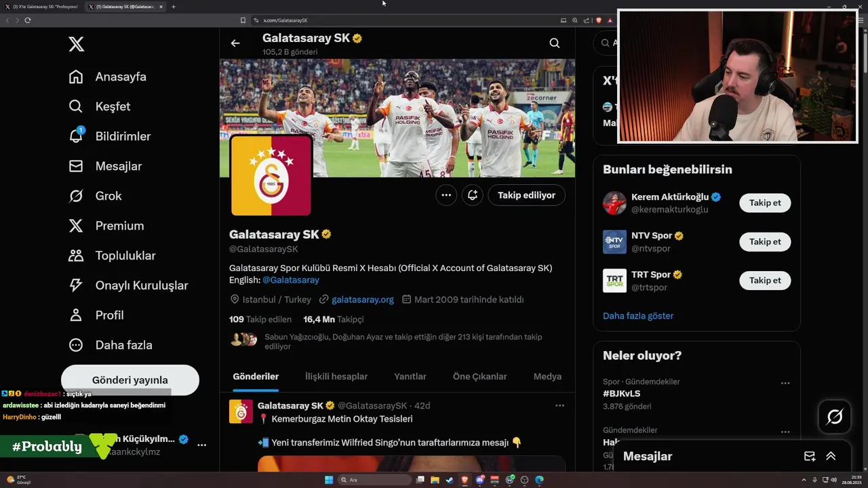The image size is (868, 488).
Task: Switch to Öne Çıkanlar tab
Action: 480,377
